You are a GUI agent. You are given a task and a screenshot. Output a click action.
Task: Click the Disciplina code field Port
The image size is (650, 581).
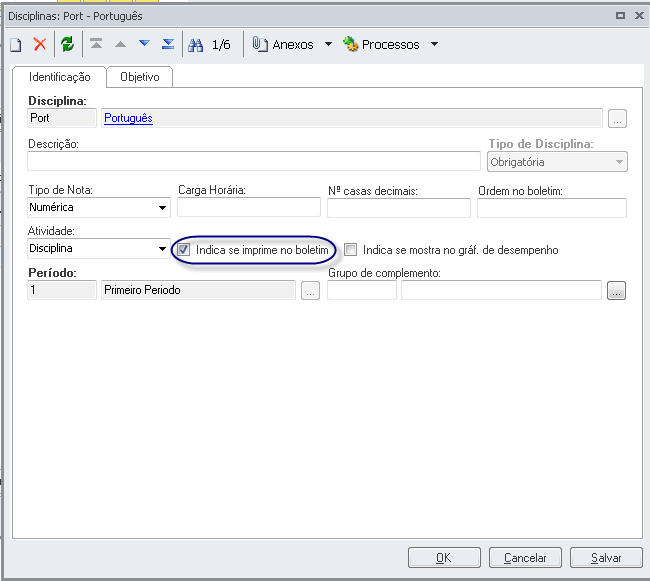pyautogui.click(x=62, y=118)
